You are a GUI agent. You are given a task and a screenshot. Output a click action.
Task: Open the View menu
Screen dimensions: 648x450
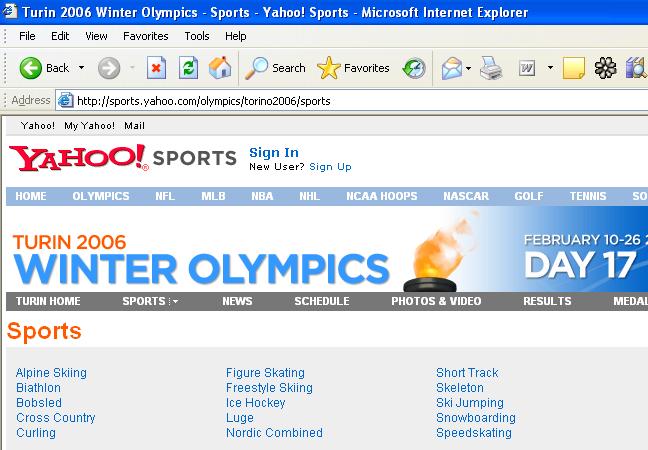pyautogui.click(x=96, y=36)
